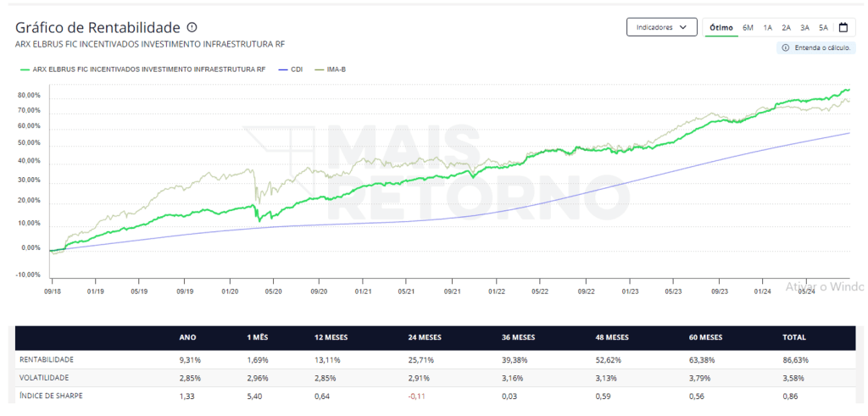Click the 1 MÊS column header
This screenshot has width=868, height=416.
pos(257,337)
